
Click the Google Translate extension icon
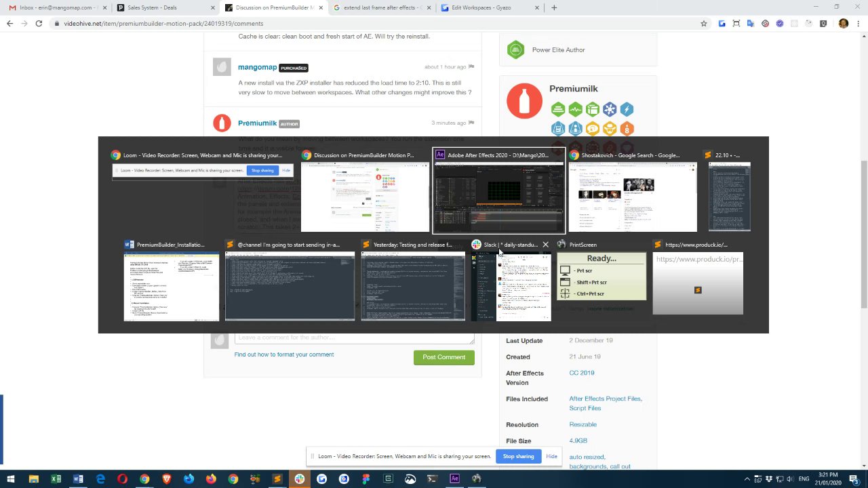(751, 23)
